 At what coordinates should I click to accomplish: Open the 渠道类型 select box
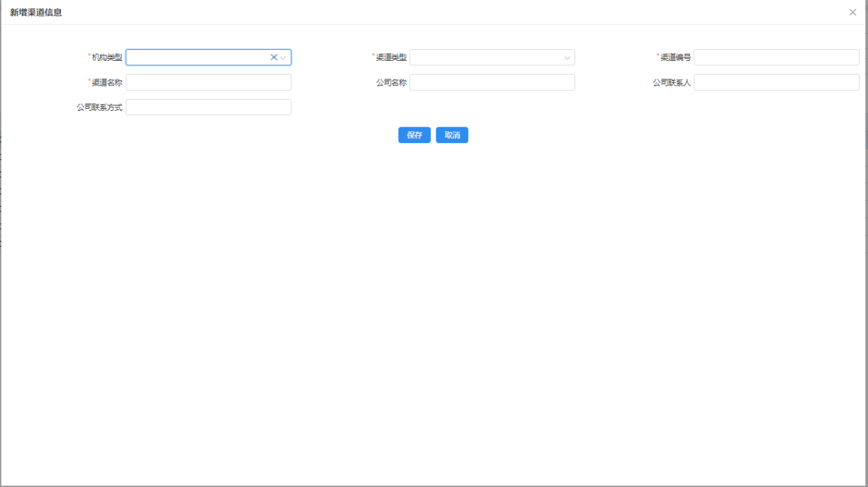tap(486, 57)
